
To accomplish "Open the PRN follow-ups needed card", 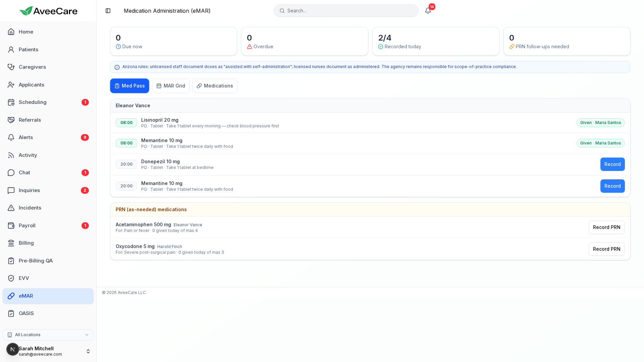I will [x=567, y=41].
